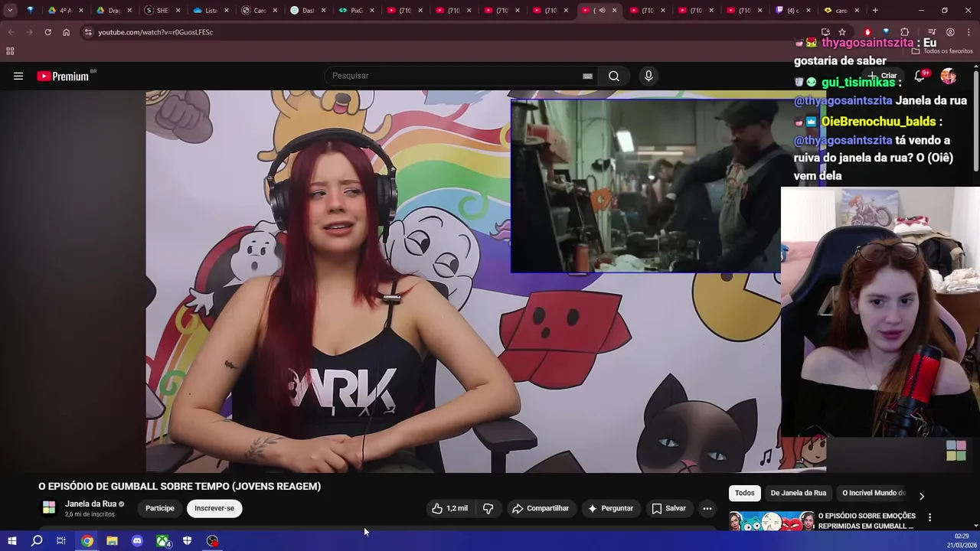Reload the page in Chrome toolbar
Image resolution: width=980 pixels, height=551 pixels.
47,32
